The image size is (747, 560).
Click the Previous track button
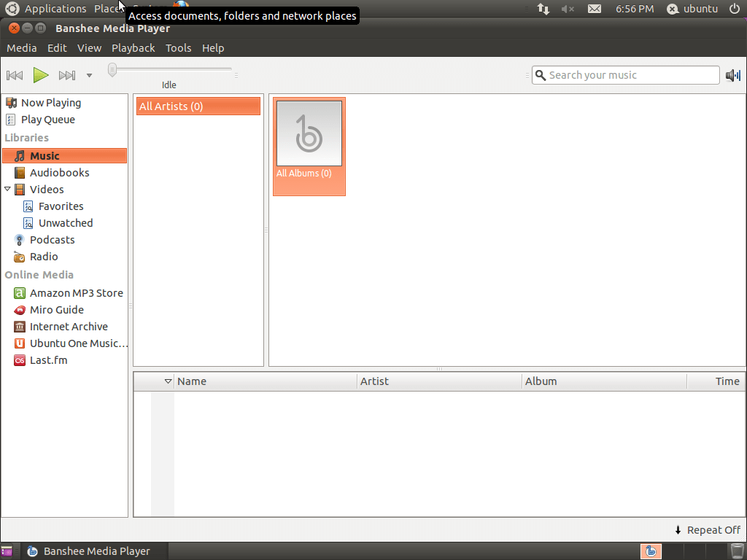click(15, 75)
